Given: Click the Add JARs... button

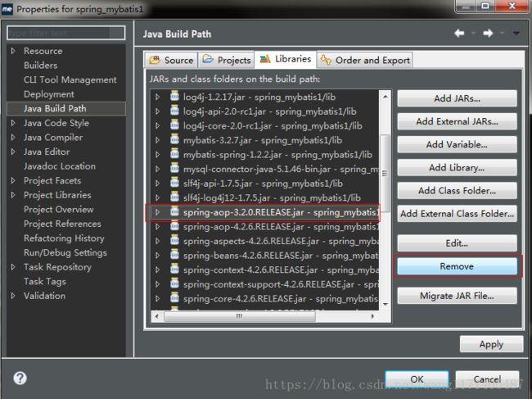Looking at the screenshot, I should coord(457,98).
